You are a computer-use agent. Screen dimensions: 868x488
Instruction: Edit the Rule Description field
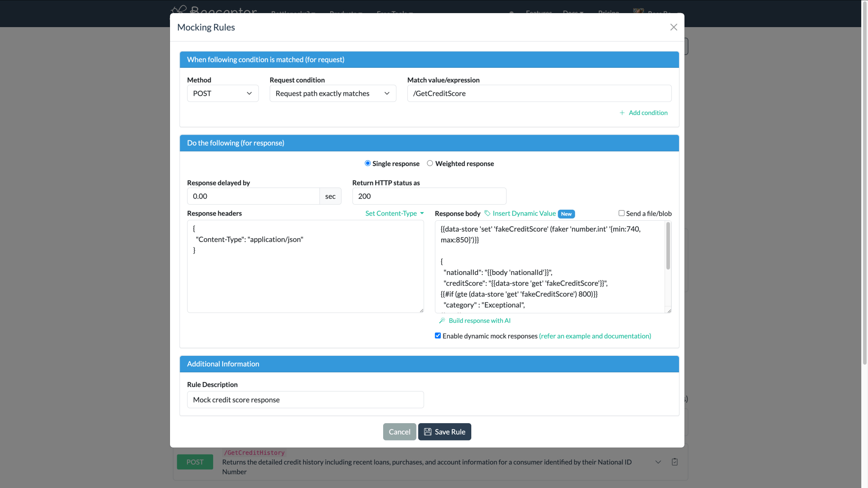(305, 399)
